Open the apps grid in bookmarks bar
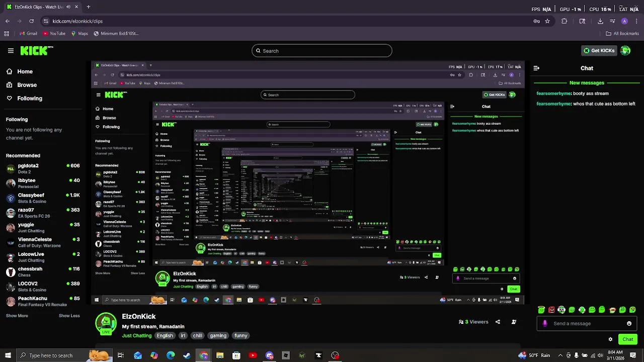 [x=7, y=34]
